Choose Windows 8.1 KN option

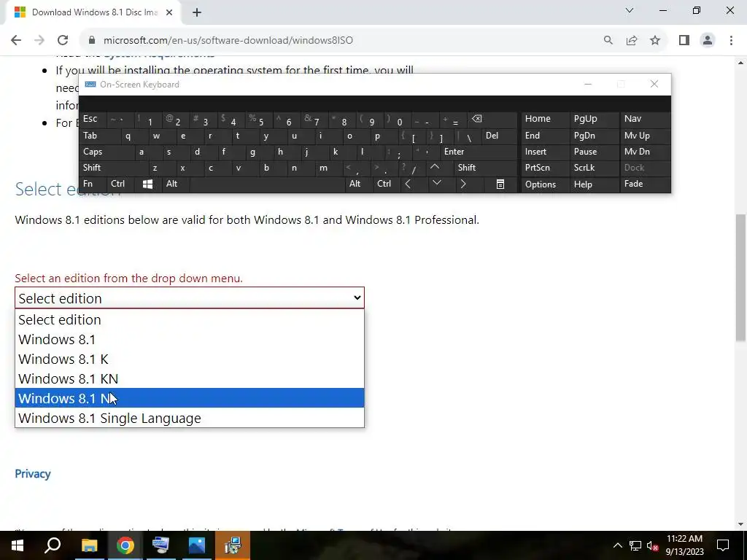(190, 378)
